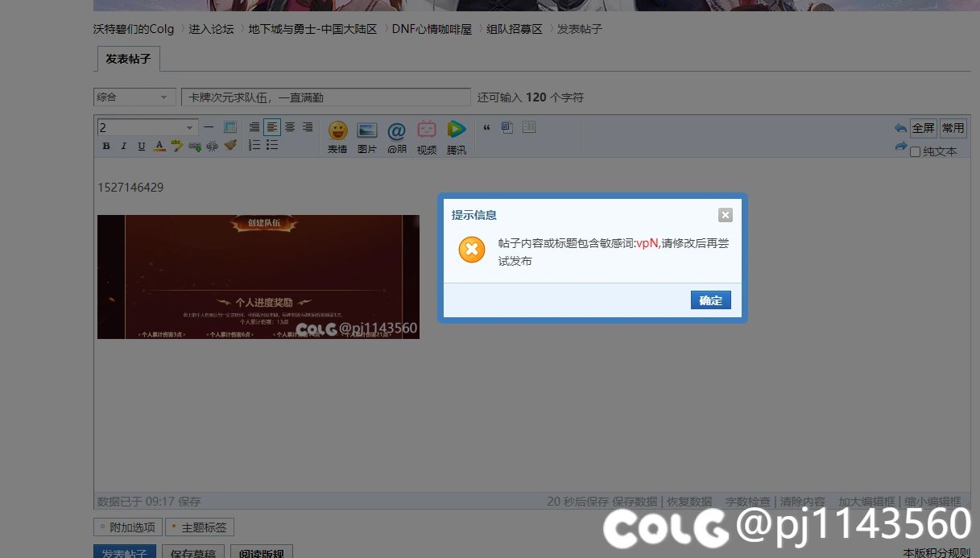Screen dimensions: 980x558
Task: Insert a horizontal rule line
Action: pos(209,127)
